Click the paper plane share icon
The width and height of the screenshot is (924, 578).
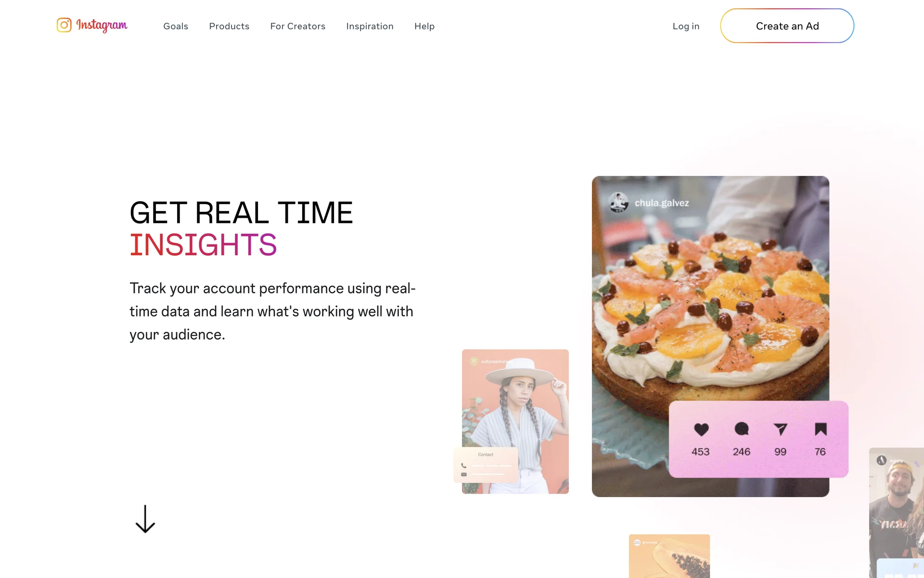tap(780, 429)
